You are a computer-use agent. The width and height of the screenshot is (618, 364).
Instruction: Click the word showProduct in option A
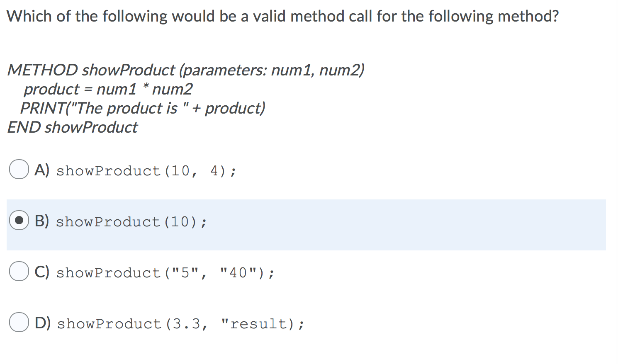click(108, 171)
